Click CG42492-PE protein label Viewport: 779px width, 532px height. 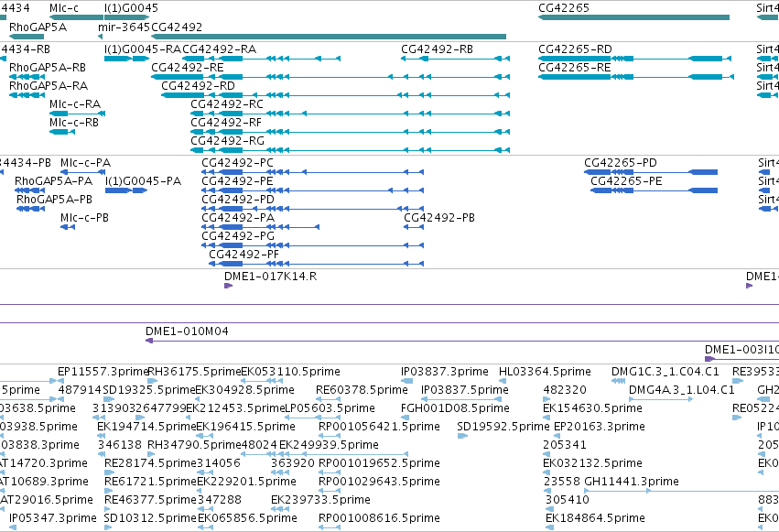(237, 180)
